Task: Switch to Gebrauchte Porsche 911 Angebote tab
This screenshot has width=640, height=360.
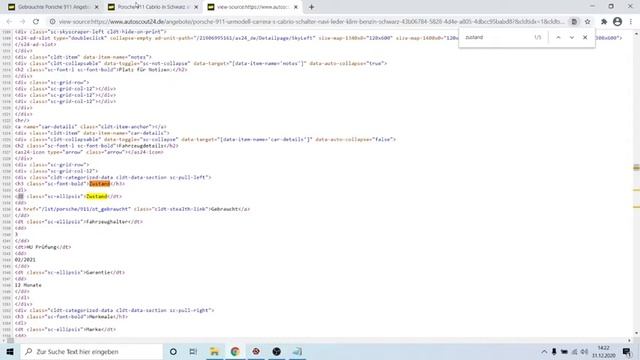Action: (53, 7)
